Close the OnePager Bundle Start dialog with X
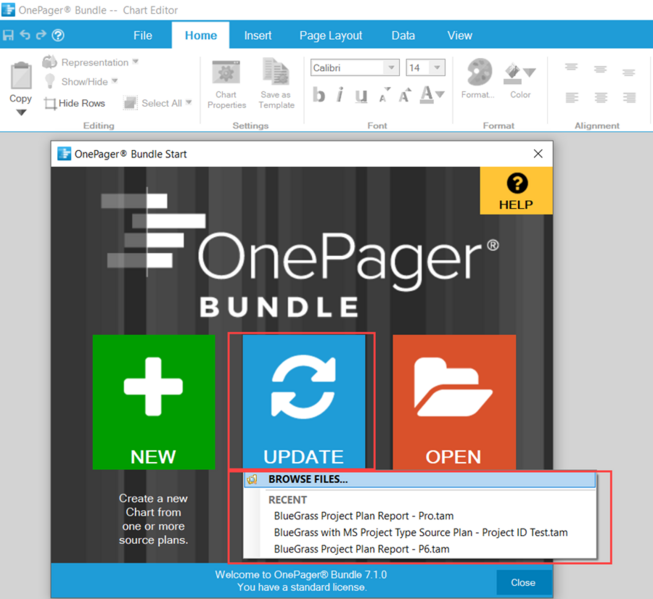The image size is (653, 599). tap(538, 154)
